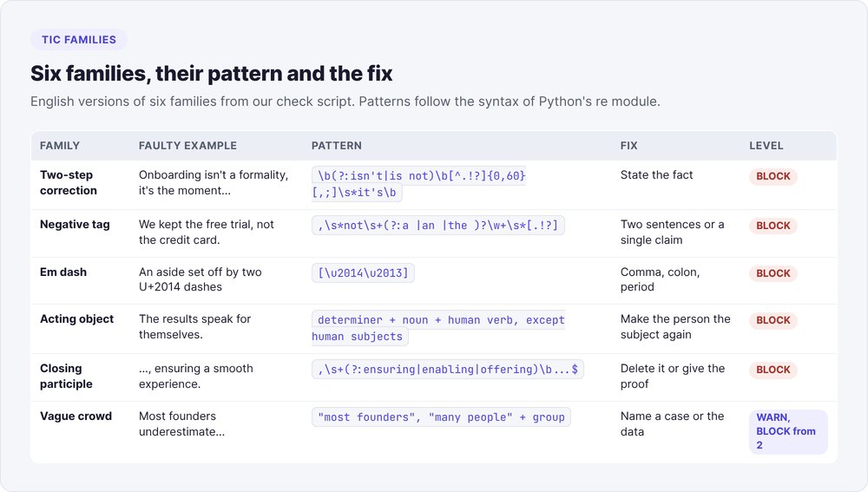Click the heading 'Six families, their pattern and the fix'

(x=212, y=73)
